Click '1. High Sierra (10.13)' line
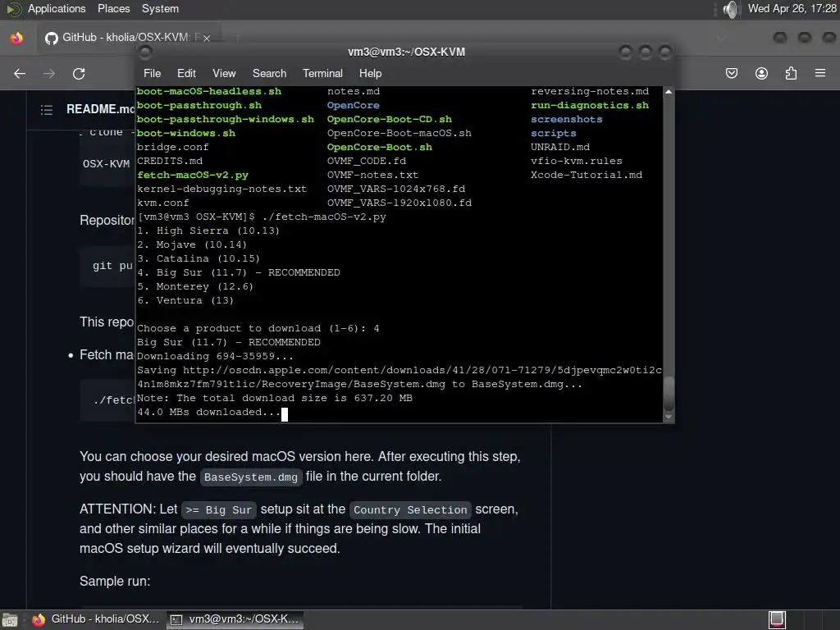The height and width of the screenshot is (630, 840). coord(208,231)
